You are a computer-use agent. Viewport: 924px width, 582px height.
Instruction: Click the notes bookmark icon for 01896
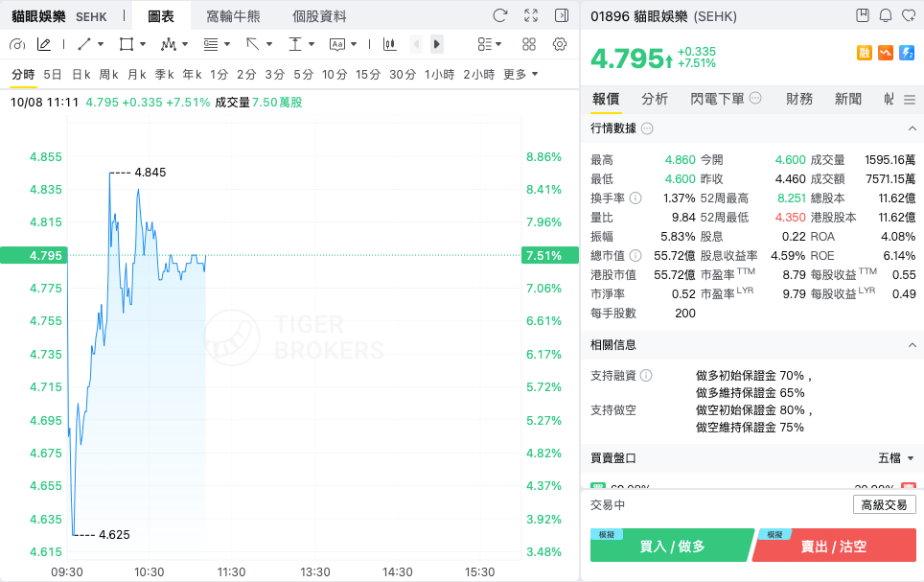(862, 15)
